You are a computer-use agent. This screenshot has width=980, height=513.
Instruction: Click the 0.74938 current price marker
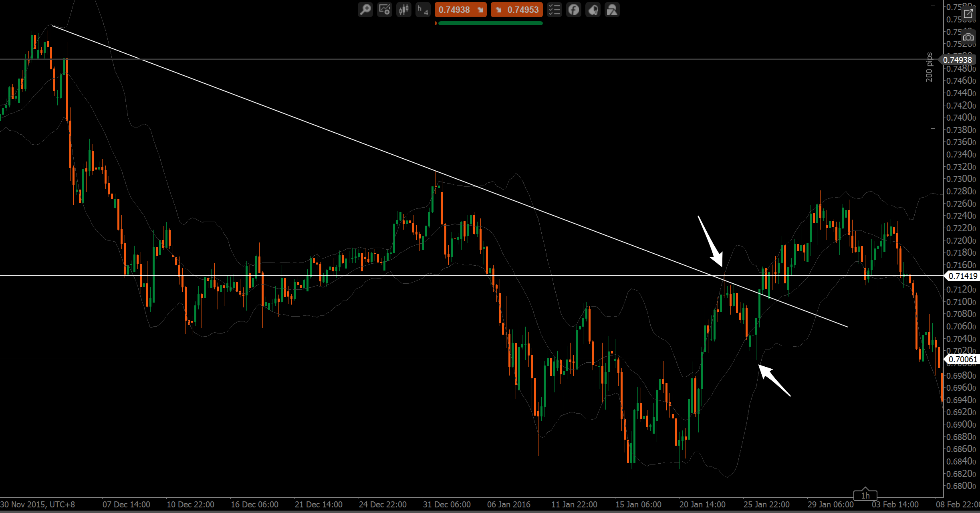point(957,60)
